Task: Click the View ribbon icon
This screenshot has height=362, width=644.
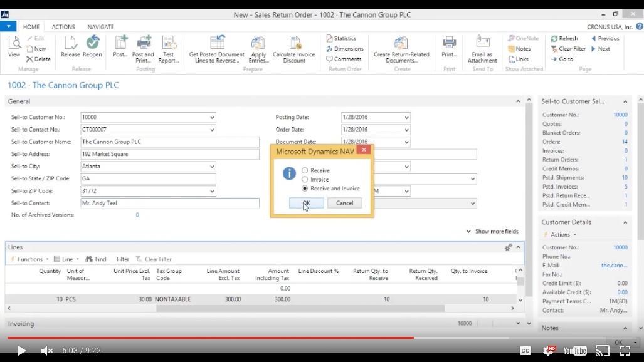Action: pos(14,46)
